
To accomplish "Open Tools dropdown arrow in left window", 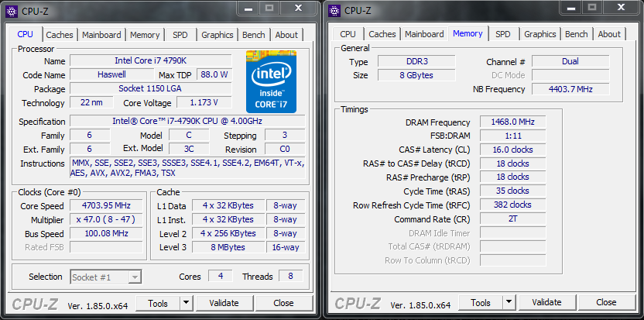I will click(186, 303).
